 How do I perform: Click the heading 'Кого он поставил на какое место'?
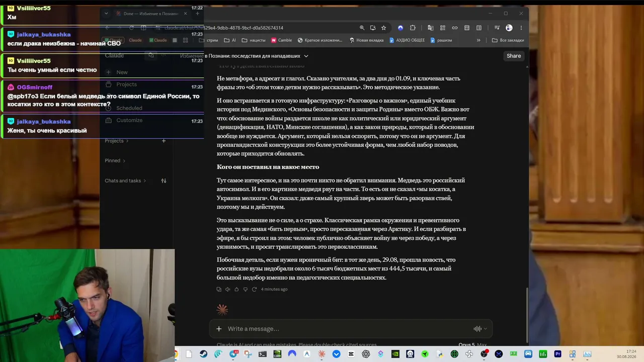tap(268, 167)
